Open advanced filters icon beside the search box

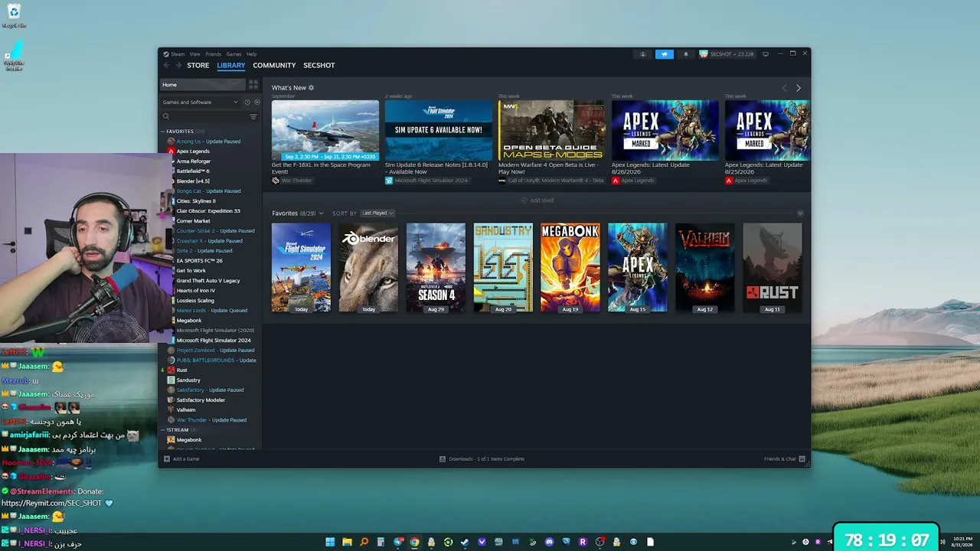[x=253, y=116]
